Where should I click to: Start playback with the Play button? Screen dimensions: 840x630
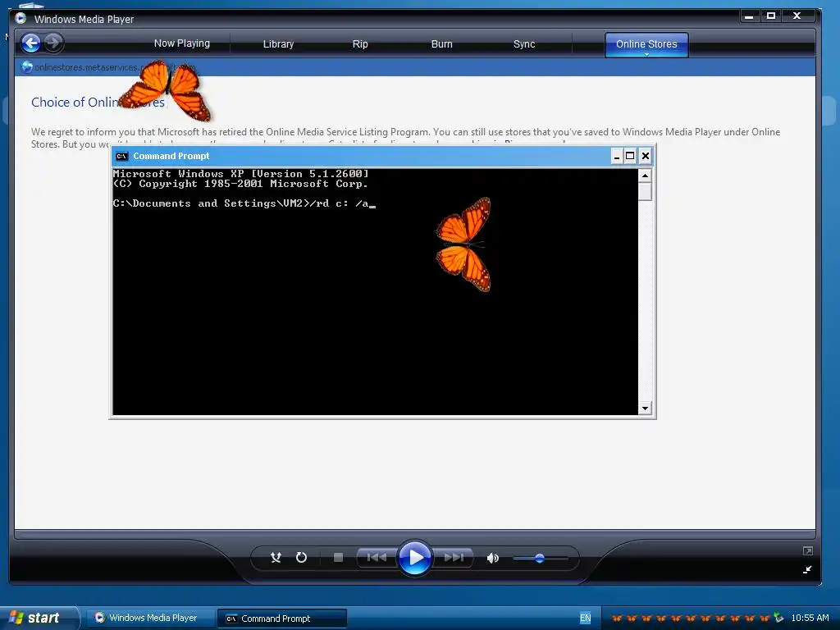click(x=415, y=558)
